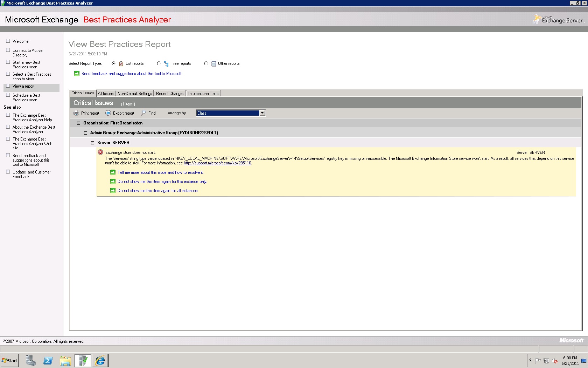Click checkbox next to Start a new scan

[8, 62]
